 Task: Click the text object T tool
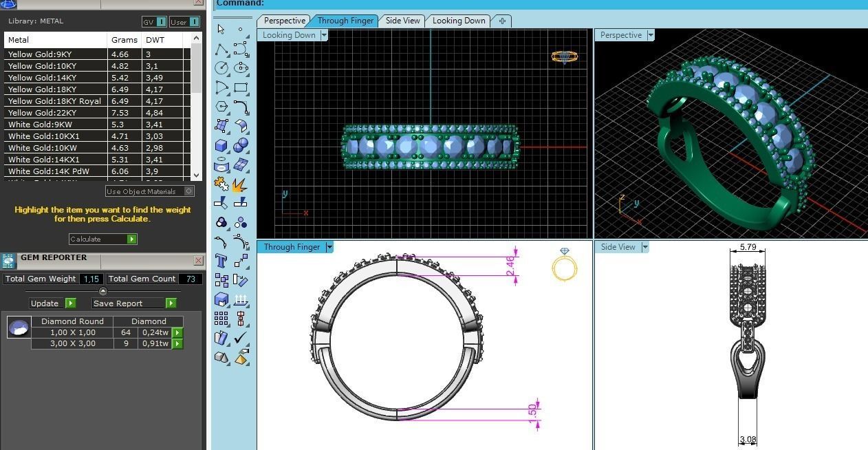pyautogui.click(x=221, y=261)
